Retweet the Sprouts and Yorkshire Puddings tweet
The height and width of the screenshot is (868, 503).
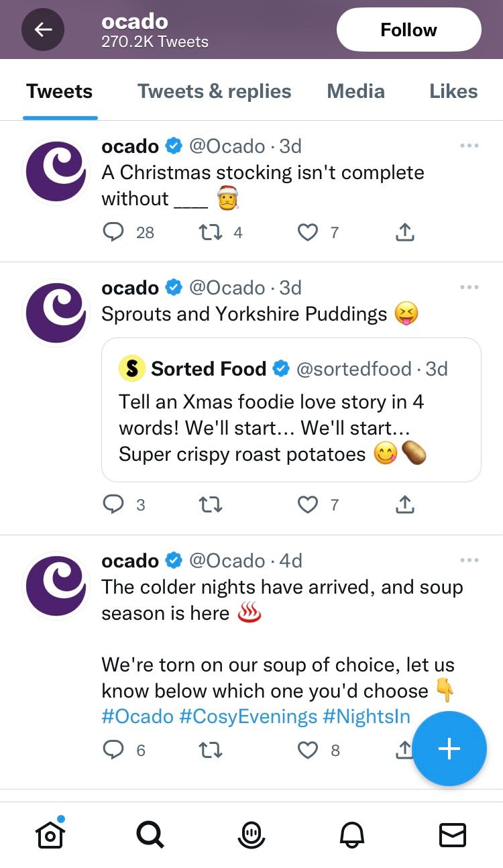(x=211, y=504)
